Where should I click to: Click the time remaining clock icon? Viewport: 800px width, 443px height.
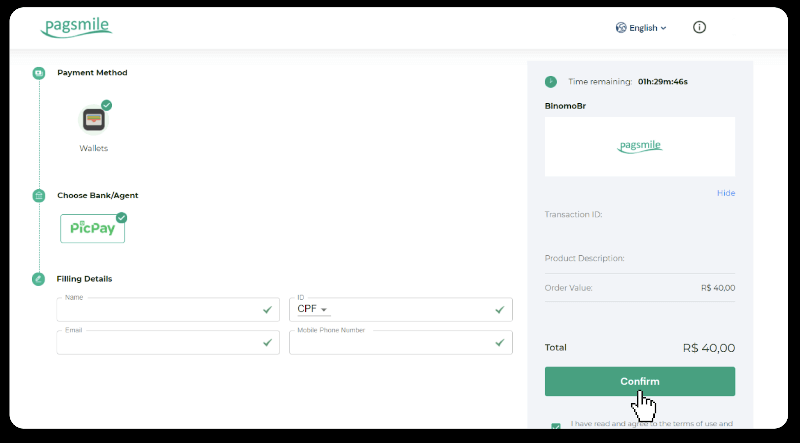tap(551, 82)
